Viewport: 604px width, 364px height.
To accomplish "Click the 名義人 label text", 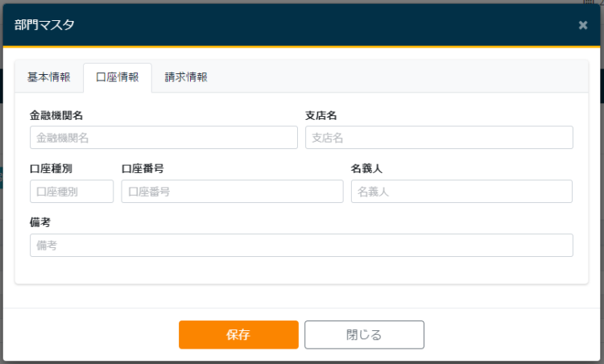I will 366,169.
